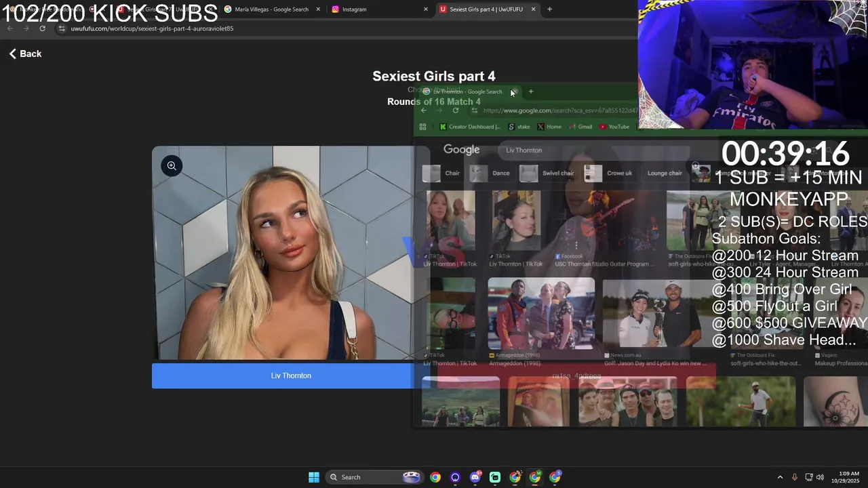
Task: Close the Liv Thornton Google Search tab
Action: [514, 91]
